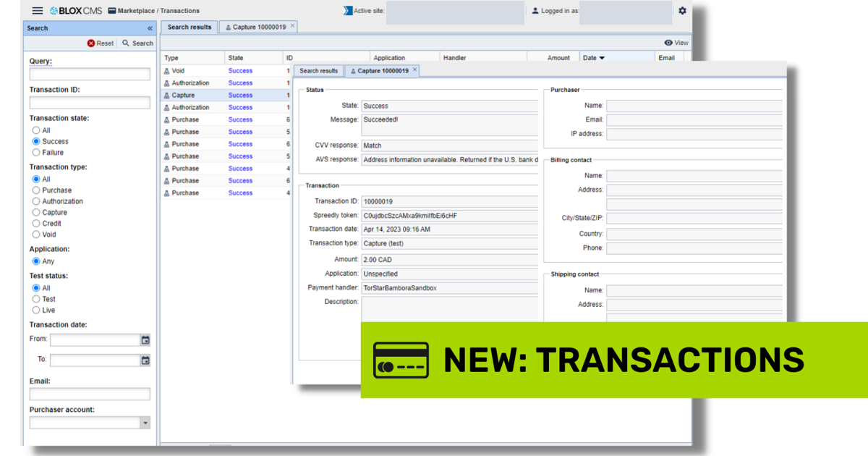Click Payment handler field TorStarBamboraSandbox
This screenshot has width=868, height=456.
click(x=449, y=288)
